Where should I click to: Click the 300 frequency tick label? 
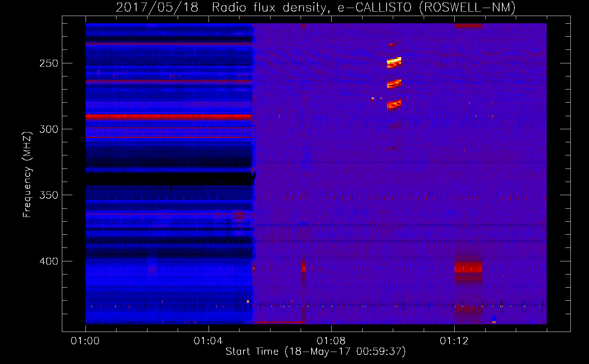[49, 129]
